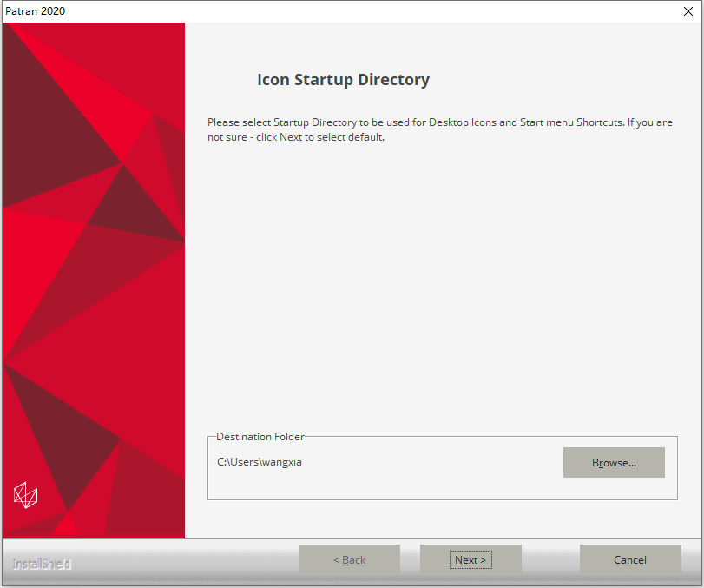Click the Patran 2020 title bar text
The height and width of the screenshot is (588, 704).
(x=35, y=11)
